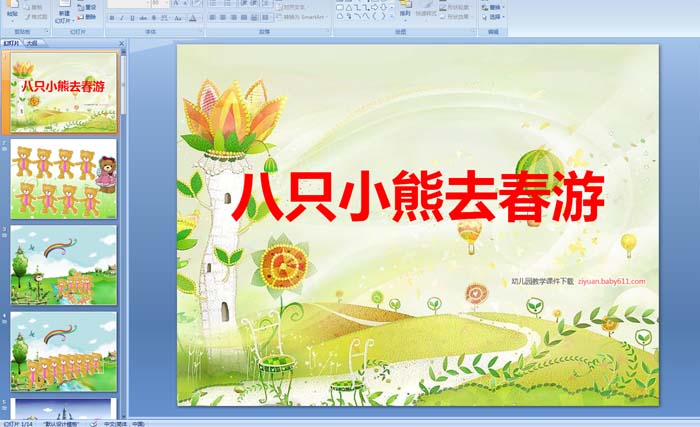
Task: Close the slide thumbnail pane
Action: click(121, 43)
